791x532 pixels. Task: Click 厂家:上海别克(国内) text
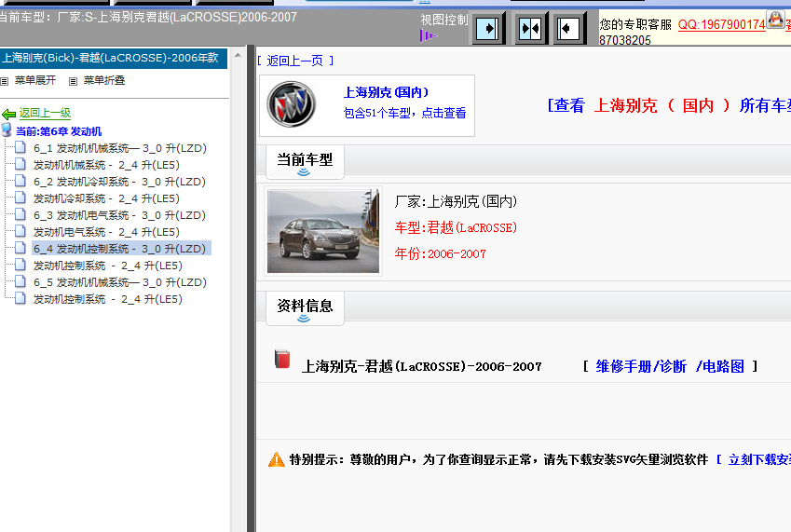pos(456,201)
